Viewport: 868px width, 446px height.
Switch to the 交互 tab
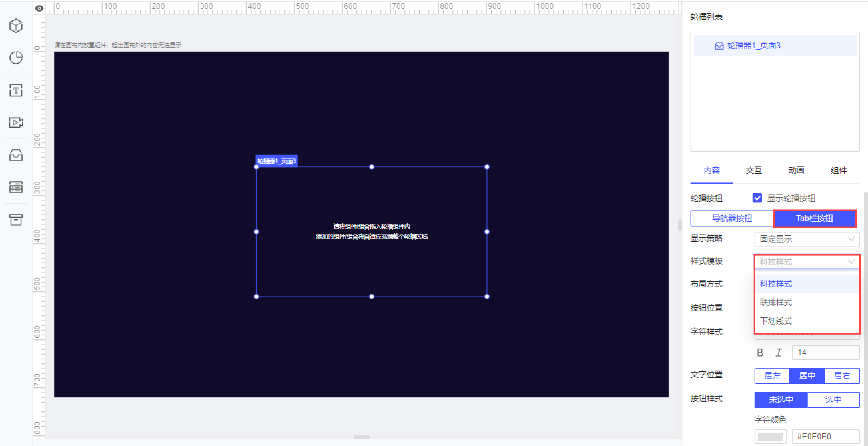(754, 170)
